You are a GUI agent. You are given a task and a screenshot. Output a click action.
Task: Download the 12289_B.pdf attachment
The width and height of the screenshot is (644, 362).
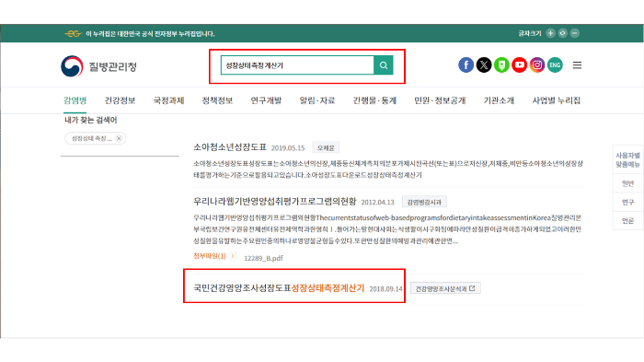click(x=263, y=258)
